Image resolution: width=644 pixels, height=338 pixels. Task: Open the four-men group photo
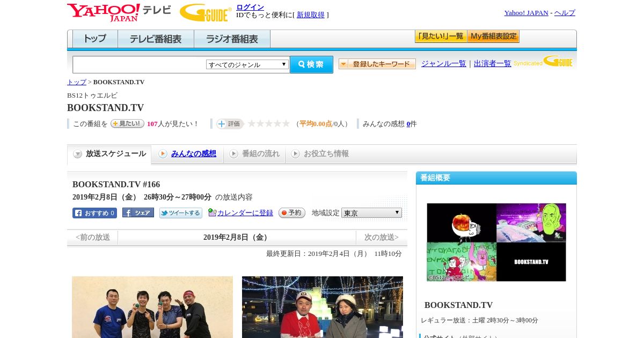click(x=152, y=307)
